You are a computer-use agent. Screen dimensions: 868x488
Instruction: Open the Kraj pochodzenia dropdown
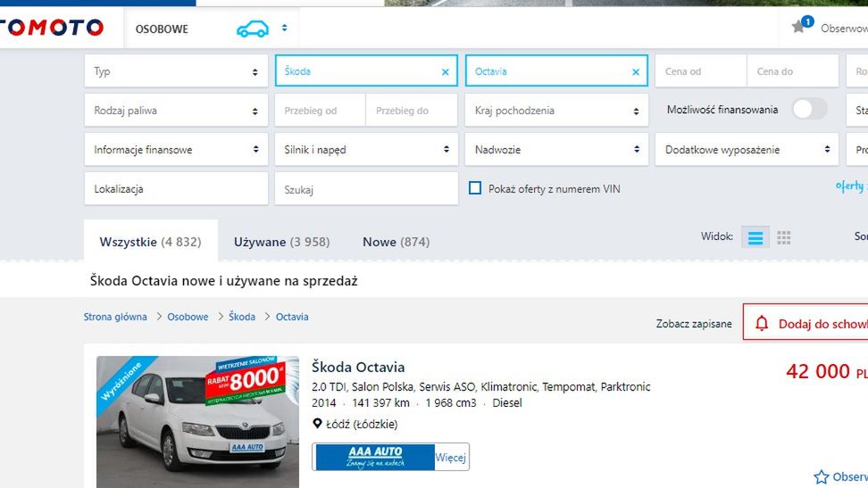click(556, 110)
